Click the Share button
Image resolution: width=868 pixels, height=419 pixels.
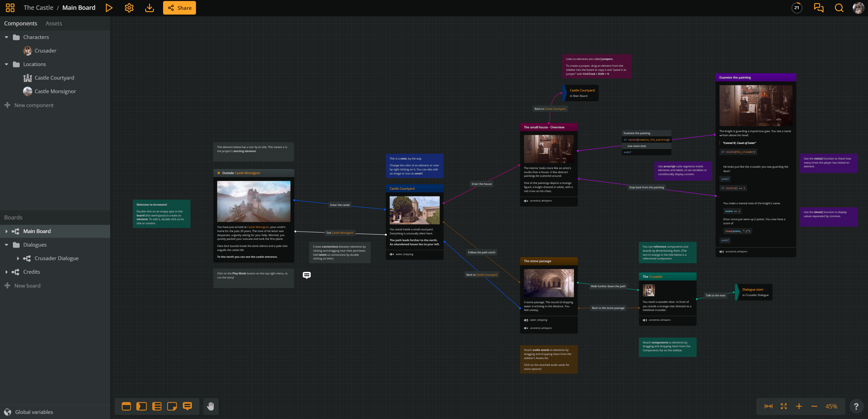179,8
